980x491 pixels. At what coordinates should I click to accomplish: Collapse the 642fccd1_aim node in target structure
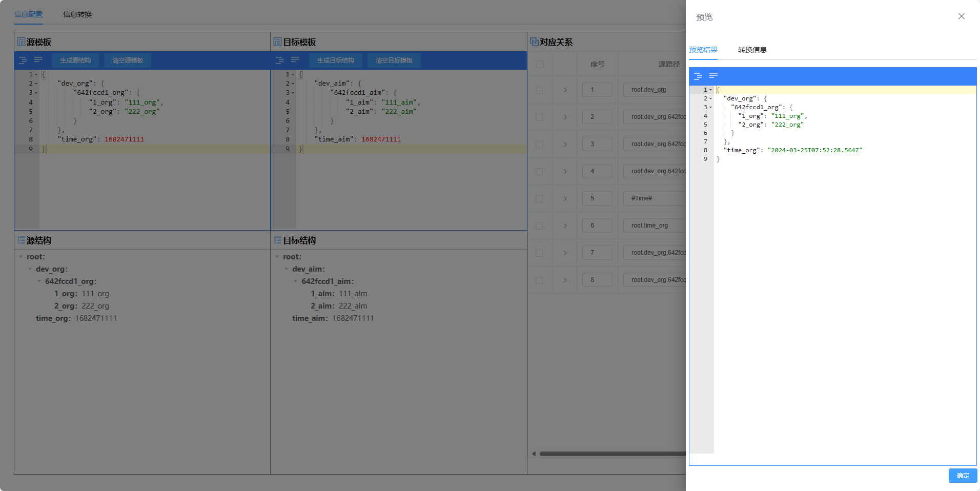pos(296,281)
